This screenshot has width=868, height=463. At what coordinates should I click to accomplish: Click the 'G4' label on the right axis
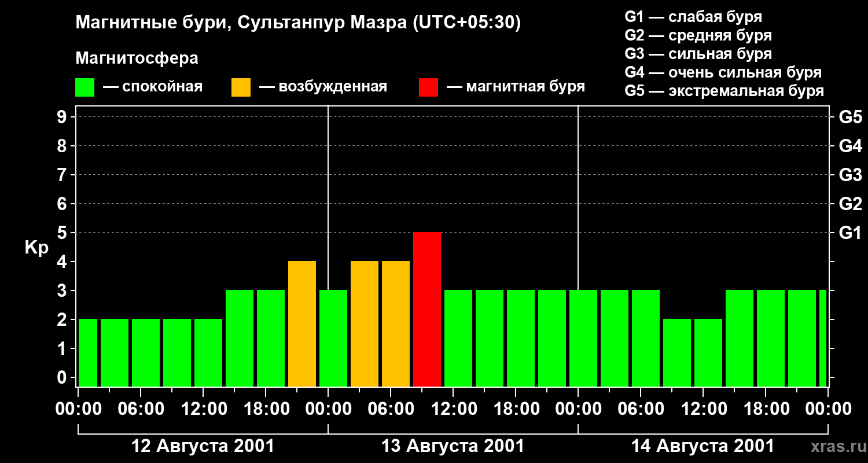point(850,146)
